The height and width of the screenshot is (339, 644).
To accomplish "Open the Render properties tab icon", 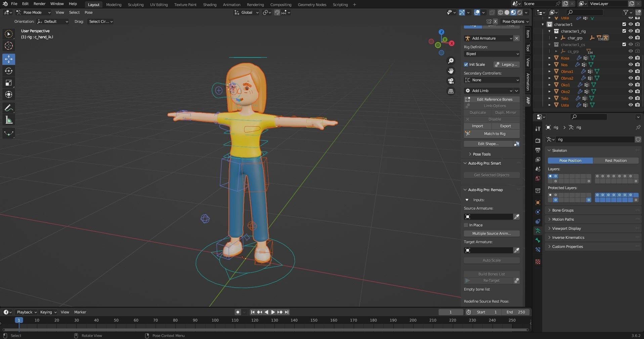I will pos(538,140).
